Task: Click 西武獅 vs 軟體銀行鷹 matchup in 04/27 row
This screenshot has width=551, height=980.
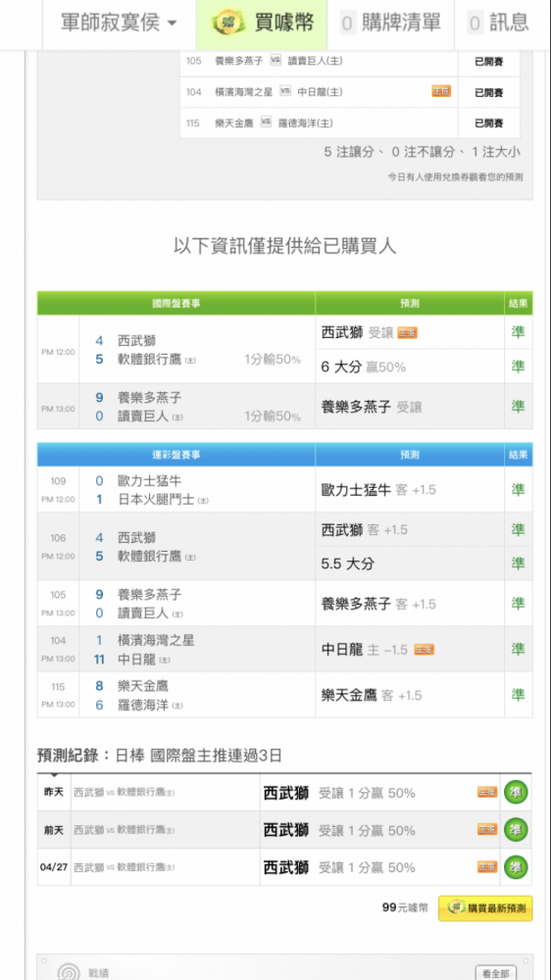Action: coord(125,867)
